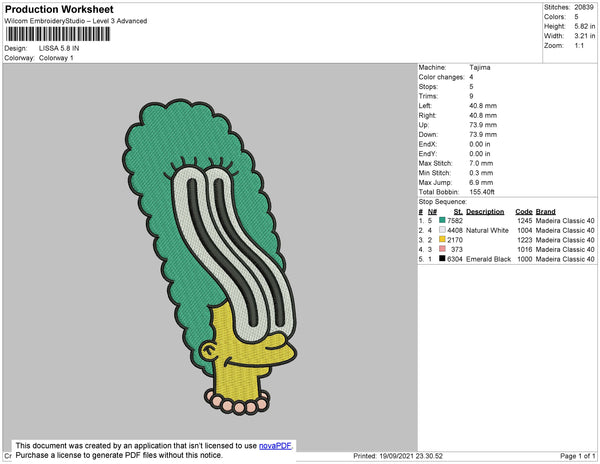600x464 pixels.
Task: Click the 'Code' column header
Action: pos(523,212)
